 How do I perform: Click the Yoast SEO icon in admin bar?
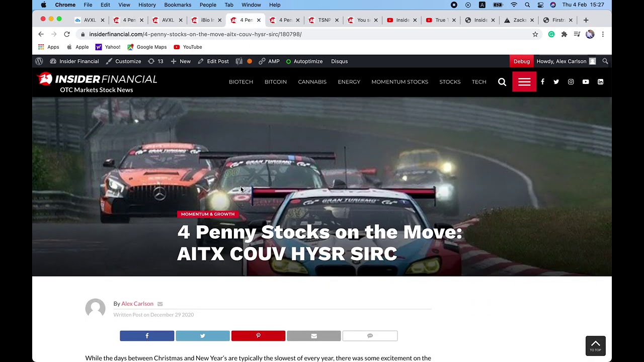click(239, 61)
